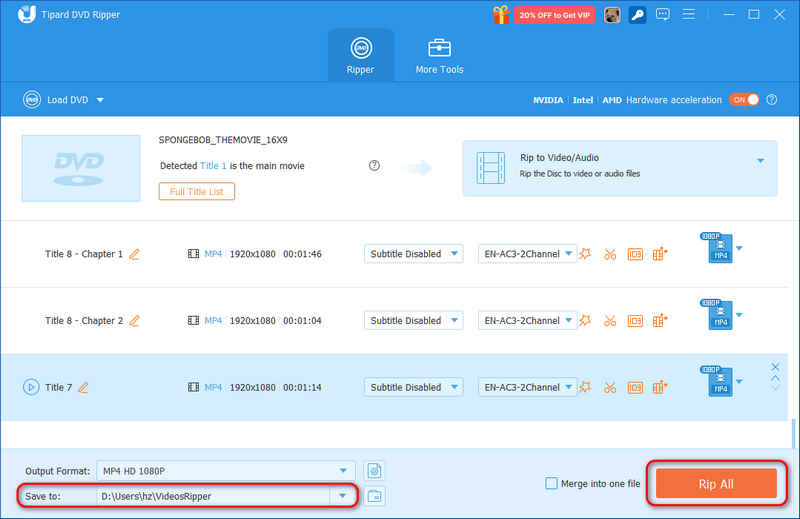800x519 pixels.
Task: Click the Title 1 link
Action: tap(213, 166)
